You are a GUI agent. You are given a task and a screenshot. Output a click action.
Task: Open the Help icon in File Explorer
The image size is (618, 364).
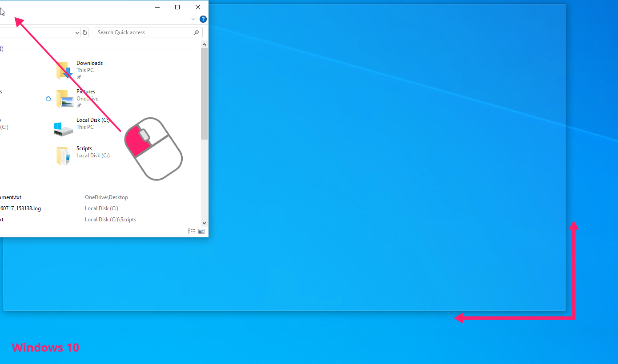(203, 19)
